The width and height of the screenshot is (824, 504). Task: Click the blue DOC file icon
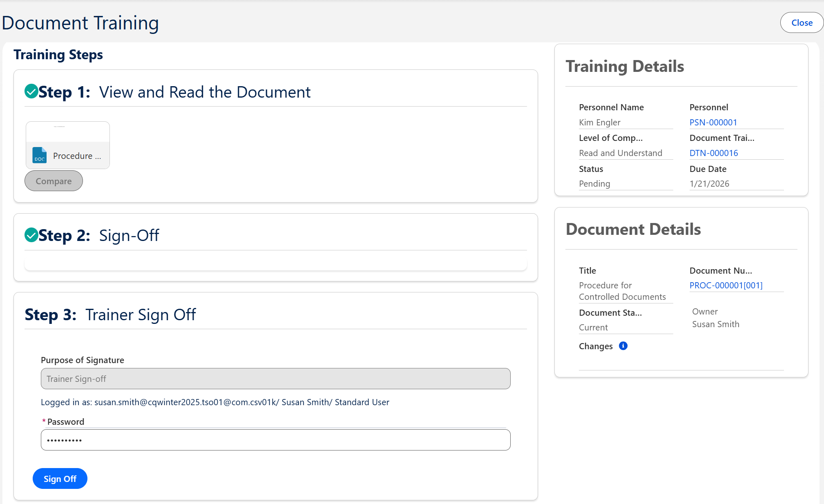pyautogui.click(x=40, y=156)
